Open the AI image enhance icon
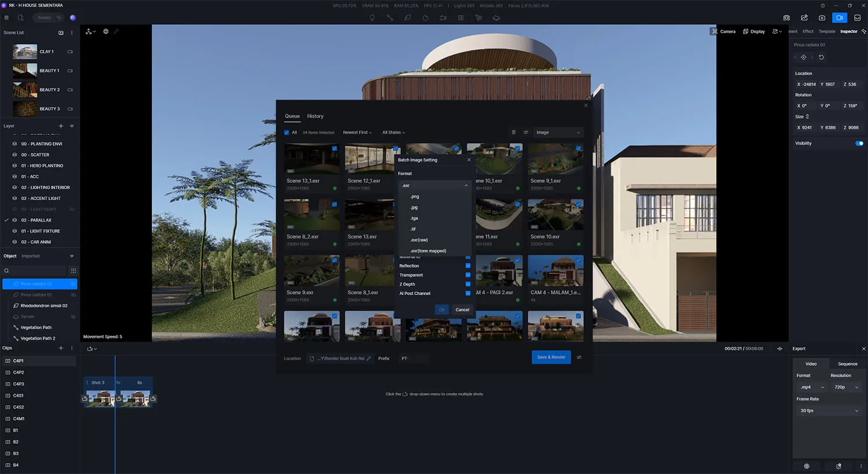 coord(804,18)
